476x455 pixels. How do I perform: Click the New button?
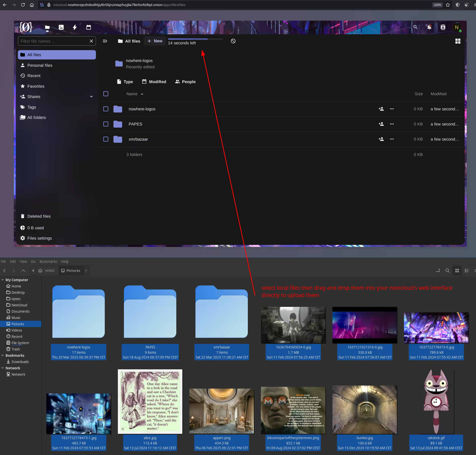155,41
